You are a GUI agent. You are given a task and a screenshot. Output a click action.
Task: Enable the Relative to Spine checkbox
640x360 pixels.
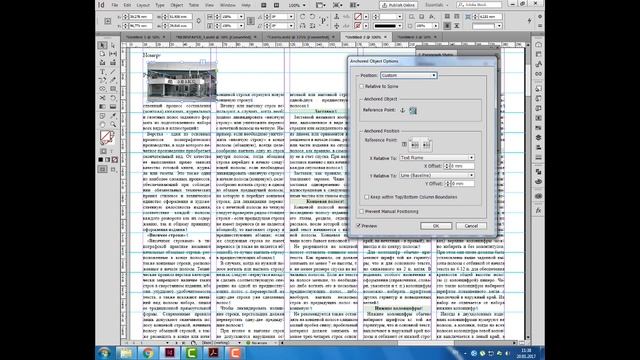(362, 87)
